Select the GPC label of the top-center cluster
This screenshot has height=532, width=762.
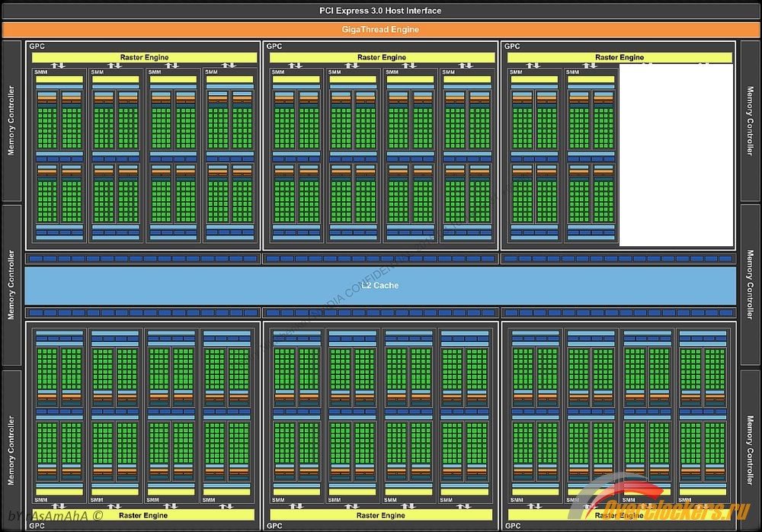click(274, 46)
